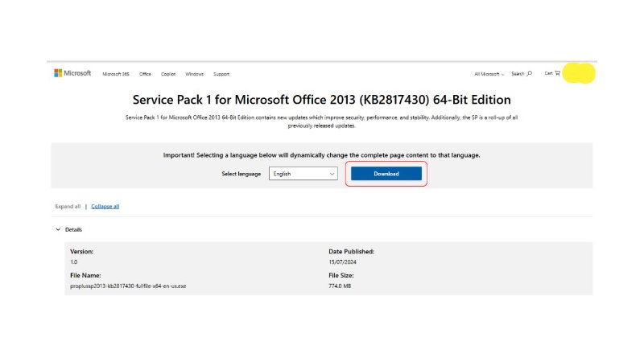Click the Collapse all link
644x362 pixels.
pyautogui.click(x=105, y=207)
